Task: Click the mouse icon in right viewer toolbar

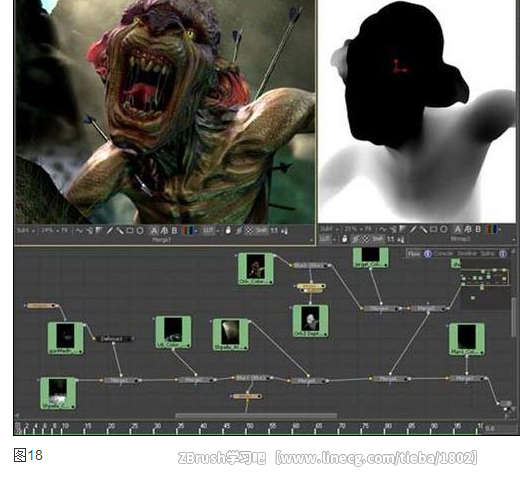Action: 345,239
